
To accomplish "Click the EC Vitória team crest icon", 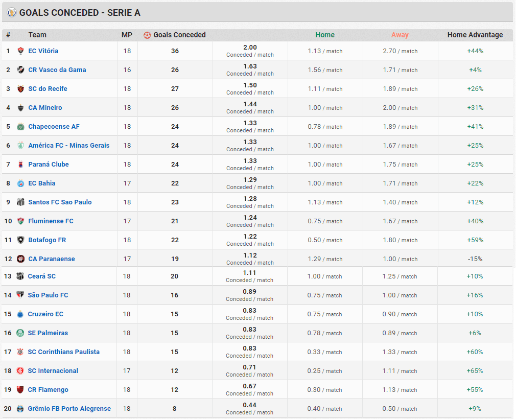I will tap(21, 51).
